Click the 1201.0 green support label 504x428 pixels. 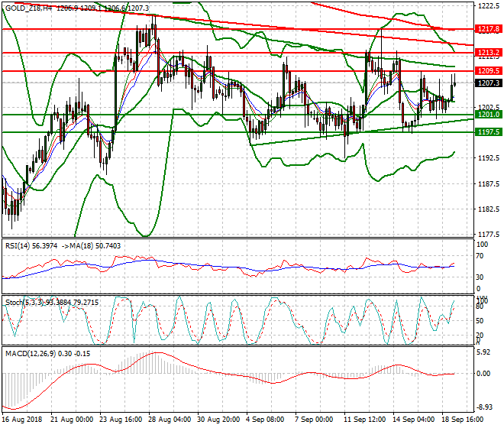tap(489, 114)
